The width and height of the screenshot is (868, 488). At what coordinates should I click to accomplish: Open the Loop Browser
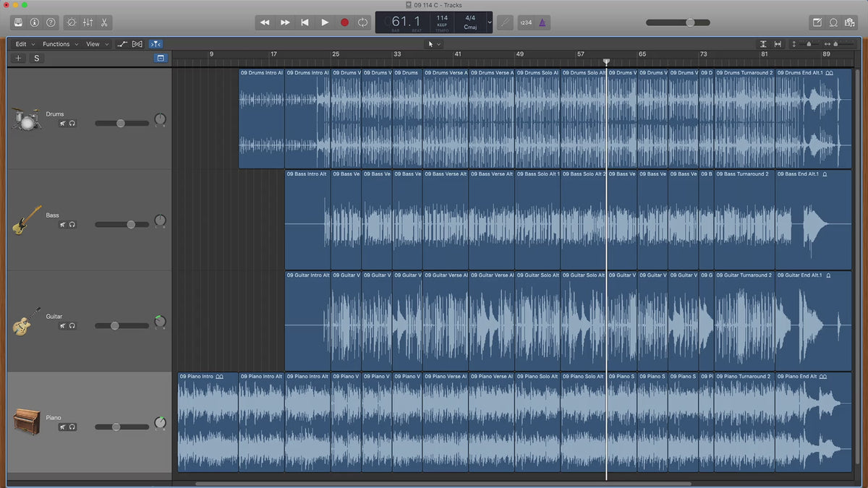click(x=833, y=22)
